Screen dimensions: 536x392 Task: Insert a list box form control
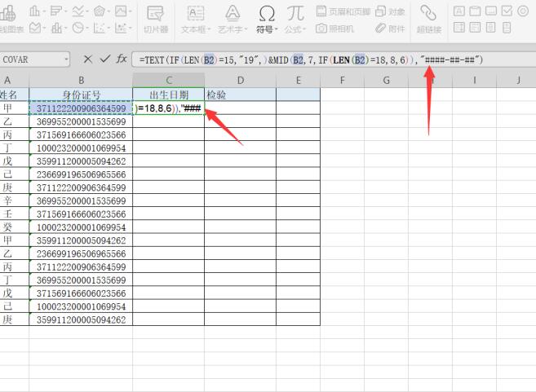click(x=458, y=28)
